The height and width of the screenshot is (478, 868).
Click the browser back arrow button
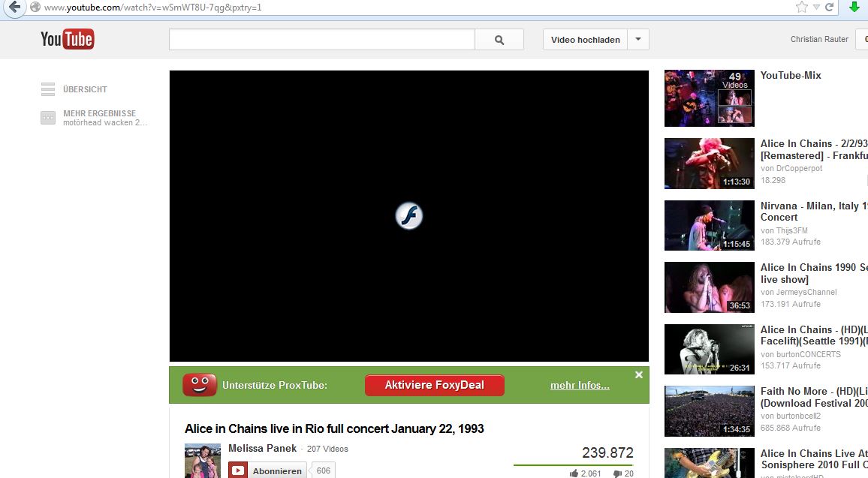point(14,8)
